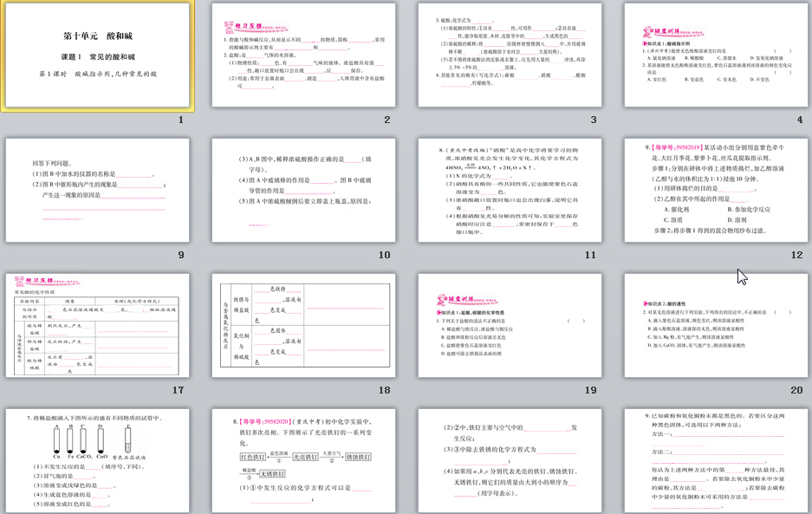Select slide 19 on 盐酸、硫酸的化学性质
812x514 pixels.
[510, 326]
